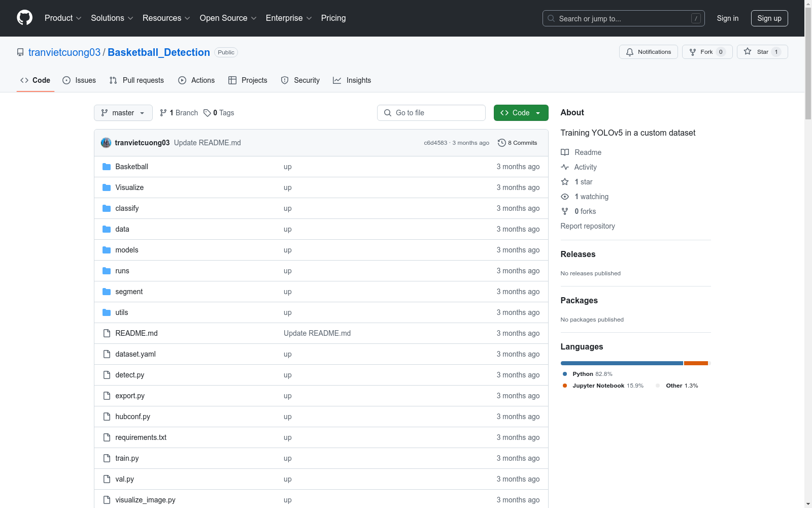Click the README.md file icon
The width and height of the screenshot is (812, 508).
coord(107,333)
